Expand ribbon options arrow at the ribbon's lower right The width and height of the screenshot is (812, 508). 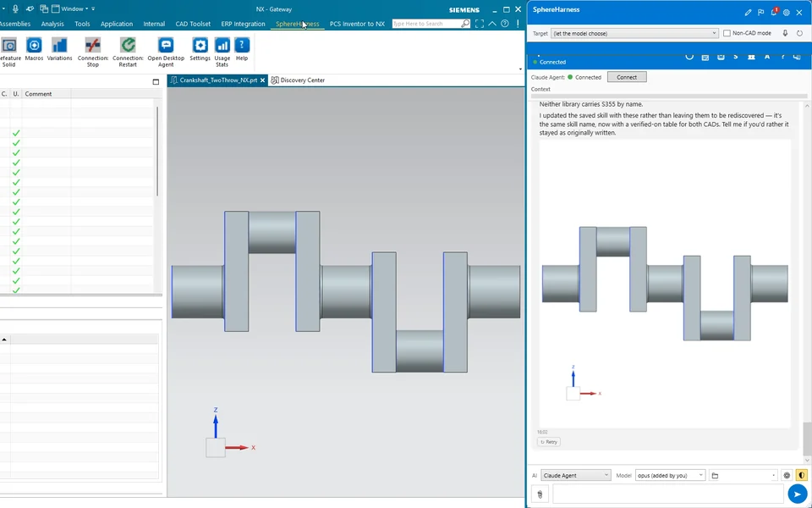click(520, 69)
